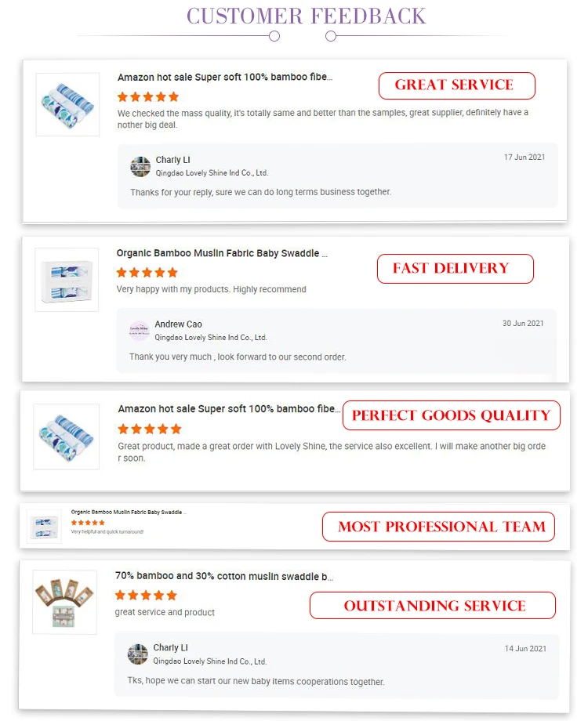The image size is (588, 721).
Task: Click the star rating above 'great service and product'
Action: pyautogui.click(x=146, y=596)
